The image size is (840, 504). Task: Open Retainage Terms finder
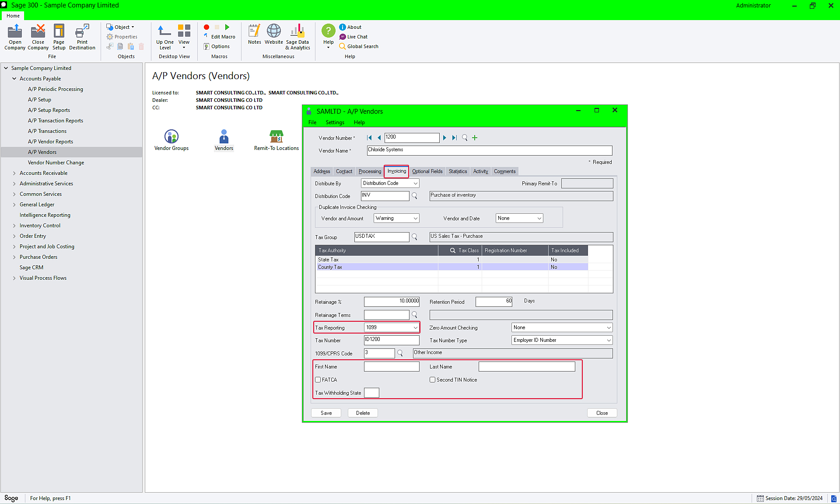(x=414, y=315)
